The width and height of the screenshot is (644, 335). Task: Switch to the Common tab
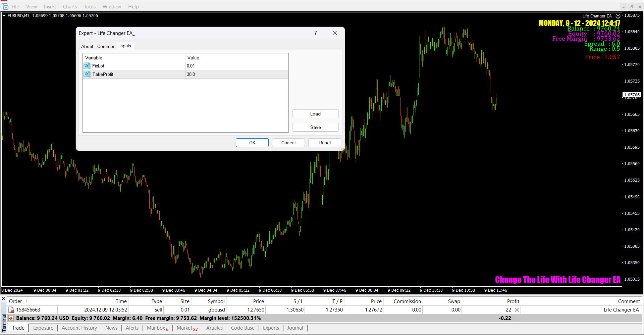tap(106, 46)
